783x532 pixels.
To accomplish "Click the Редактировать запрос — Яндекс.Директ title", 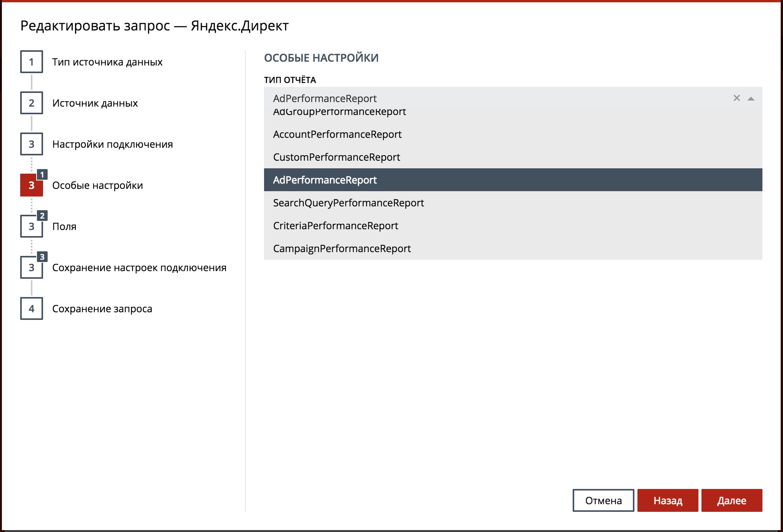I will 154,26.
